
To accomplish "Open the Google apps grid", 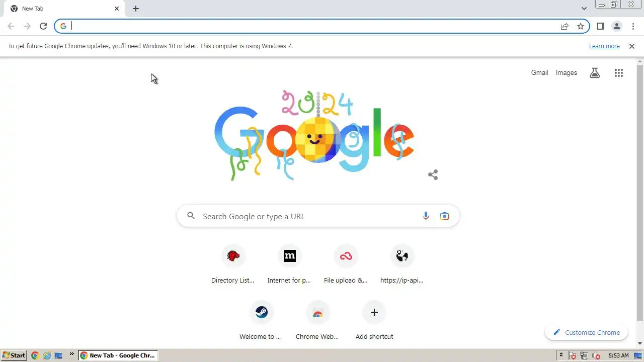I will click(x=619, y=73).
